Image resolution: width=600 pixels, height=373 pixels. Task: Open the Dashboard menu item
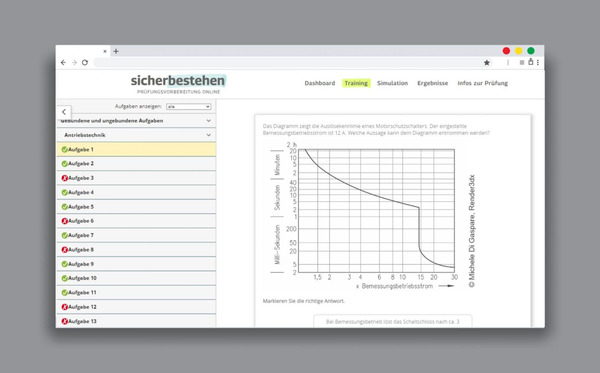[x=320, y=83]
